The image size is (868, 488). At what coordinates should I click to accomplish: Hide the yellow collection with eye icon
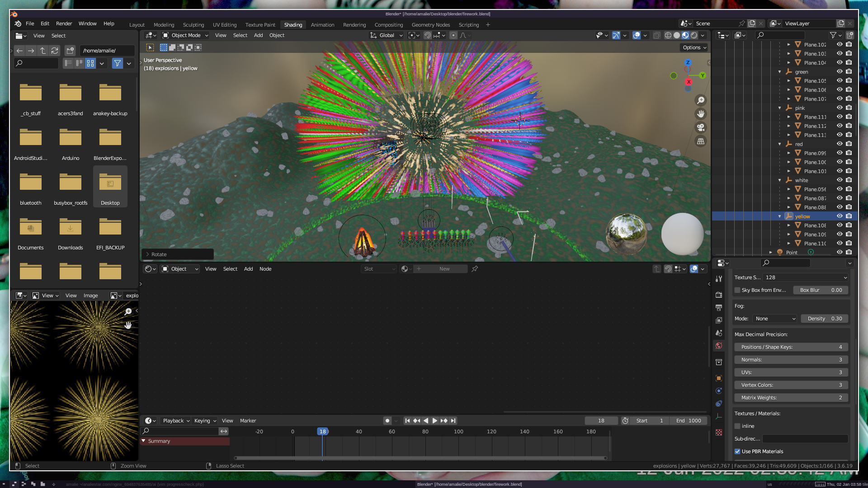(840, 216)
